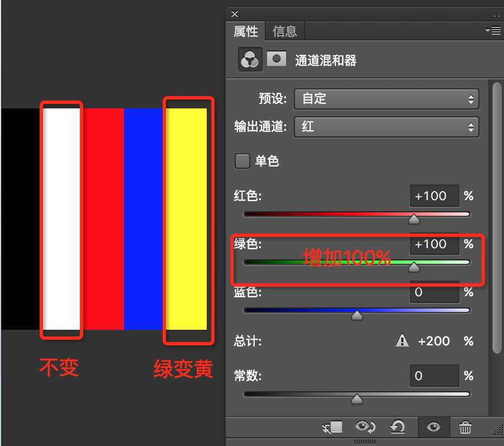Image resolution: width=504 pixels, height=446 pixels.
Task: Switch to the 信息 tab
Action: click(284, 31)
